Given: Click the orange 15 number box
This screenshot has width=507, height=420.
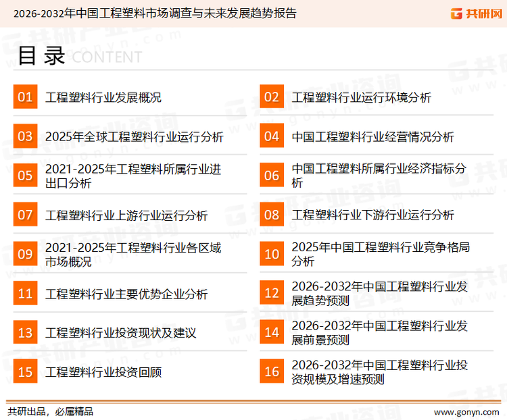Looking at the screenshot, I should pyautogui.click(x=25, y=371).
